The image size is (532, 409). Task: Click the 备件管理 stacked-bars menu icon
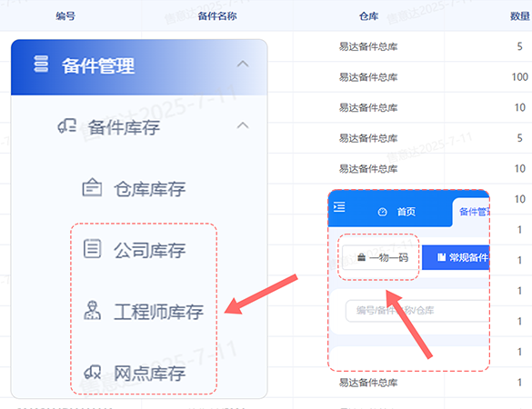pos(41,65)
